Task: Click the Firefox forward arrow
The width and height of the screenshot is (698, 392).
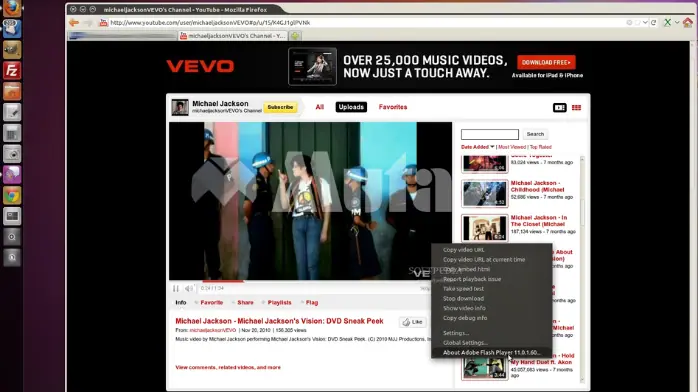Action: [x=88, y=22]
